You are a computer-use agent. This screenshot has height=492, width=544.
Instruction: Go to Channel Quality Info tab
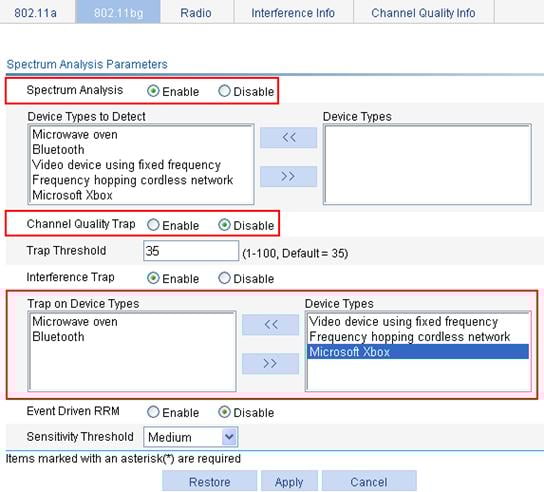pos(423,12)
